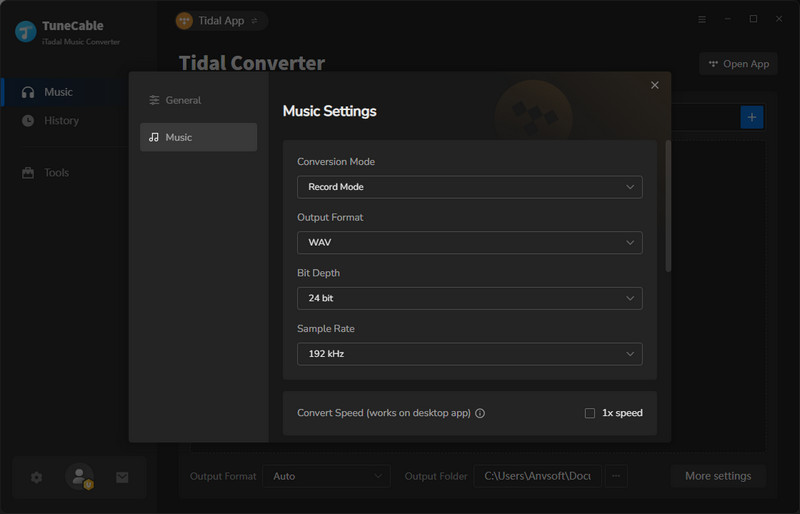Click the Music Settings scrollbar
The image size is (800, 514).
point(668,206)
